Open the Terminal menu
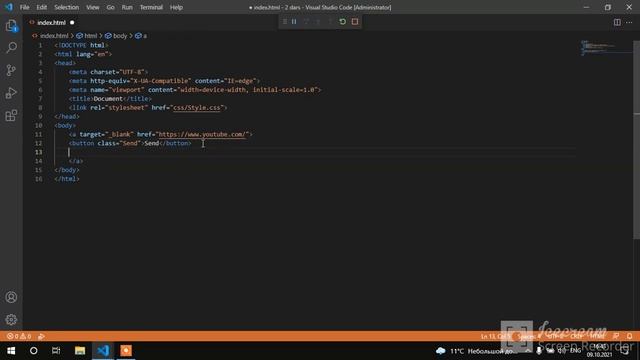This screenshot has height=360, width=640. pos(151,7)
